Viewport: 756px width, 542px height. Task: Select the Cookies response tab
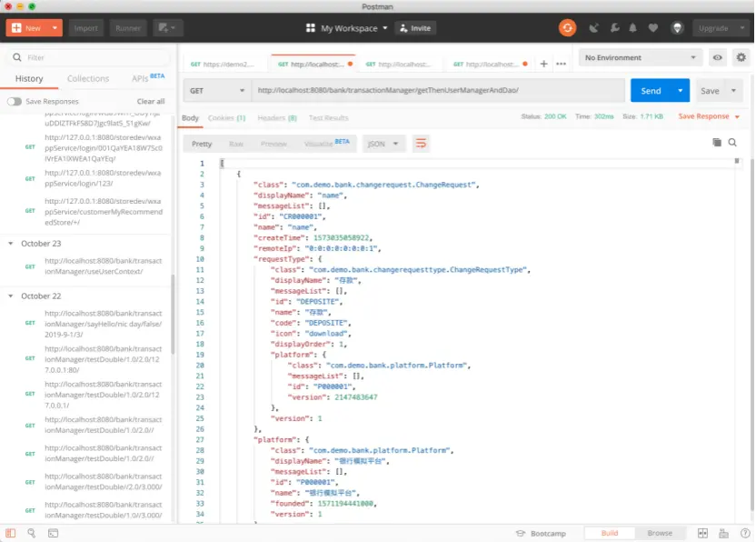(x=226, y=117)
